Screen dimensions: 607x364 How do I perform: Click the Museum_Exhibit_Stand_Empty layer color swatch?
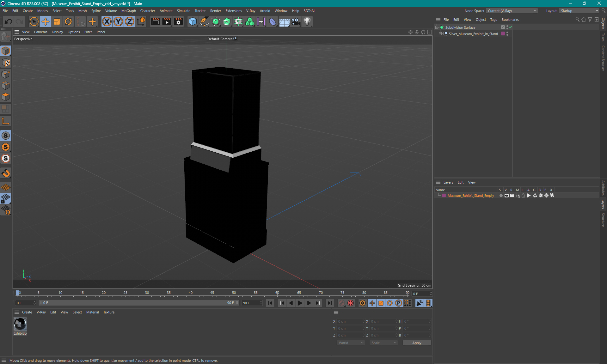[x=444, y=196]
